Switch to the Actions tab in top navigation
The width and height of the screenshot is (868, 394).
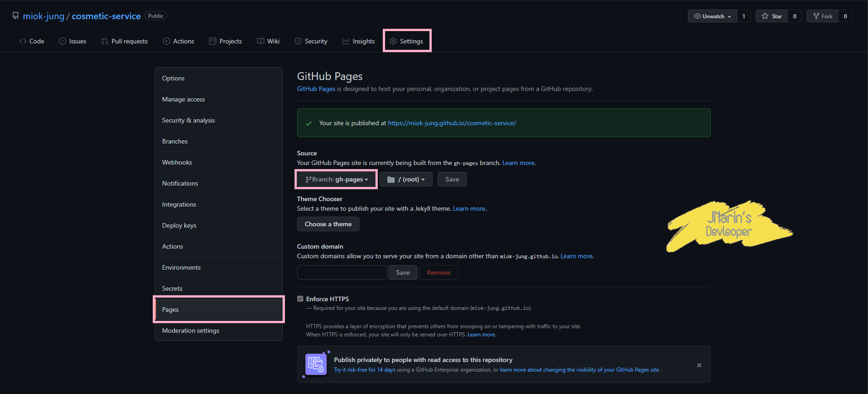178,41
